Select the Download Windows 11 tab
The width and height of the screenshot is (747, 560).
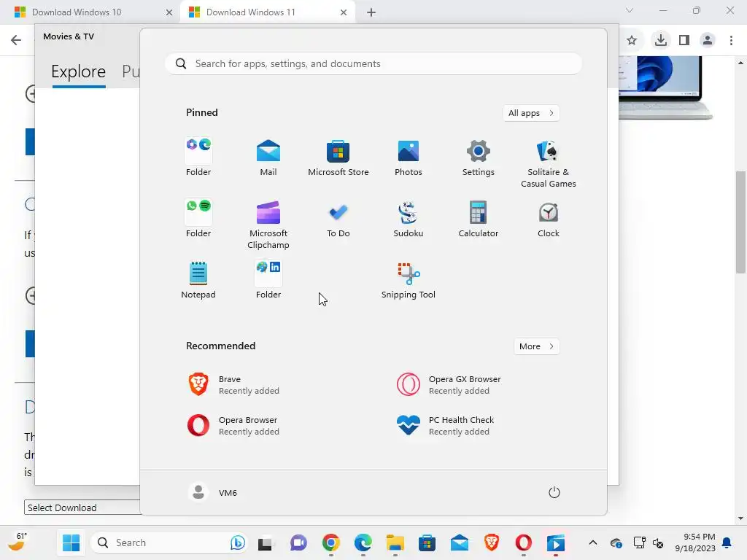268,12
